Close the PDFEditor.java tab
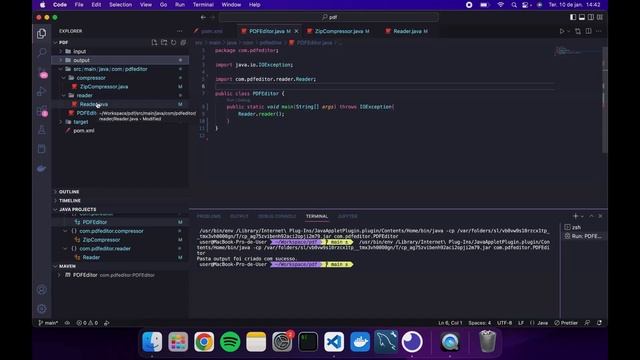This screenshot has width=640, height=360. (x=296, y=31)
